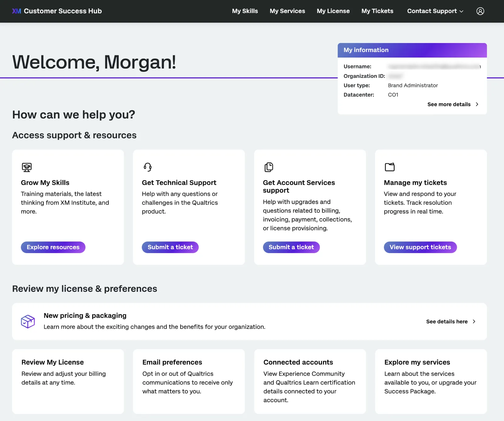
Task: Click the Organization ID label
Action: (x=364, y=76)
